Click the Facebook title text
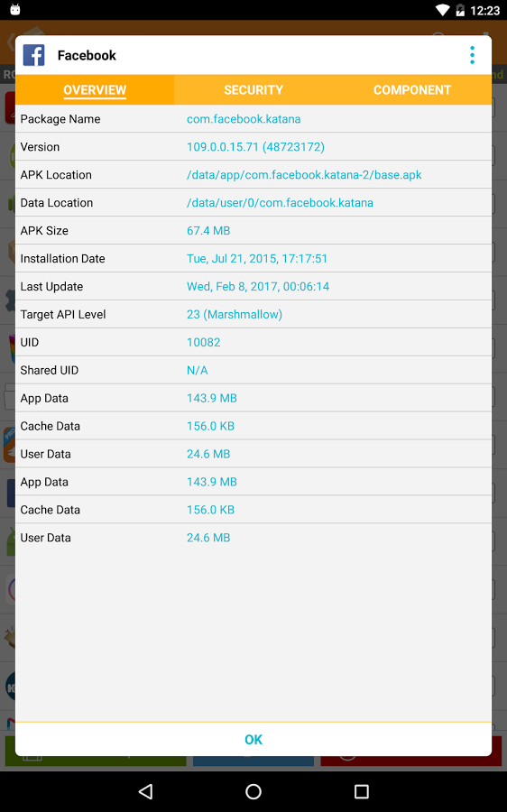507x812 pixels. pos(87,55)
